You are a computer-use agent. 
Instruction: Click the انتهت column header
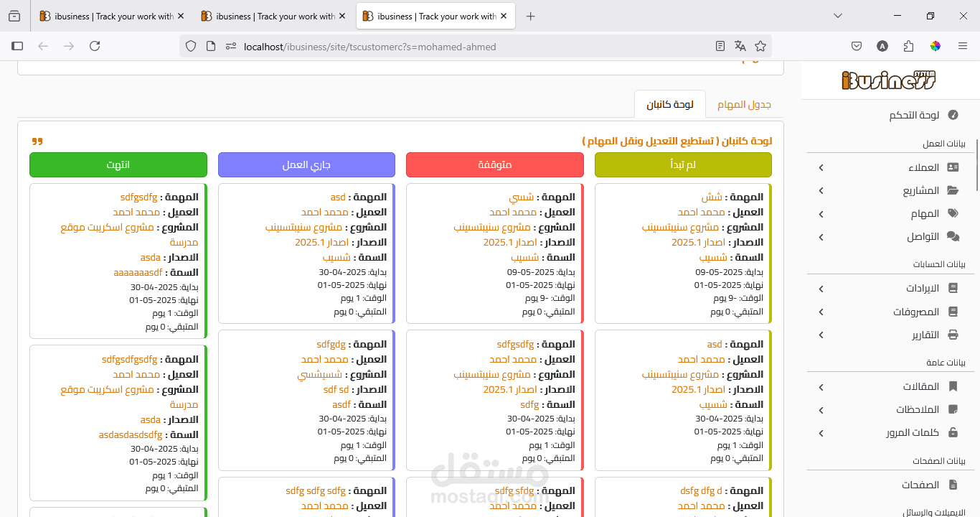coord(118,164)
